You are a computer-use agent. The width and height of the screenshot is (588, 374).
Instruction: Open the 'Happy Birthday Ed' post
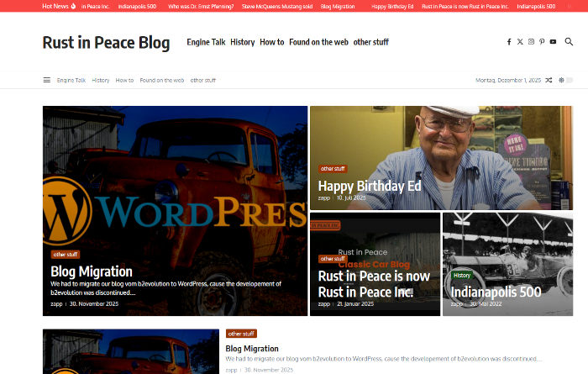pos(370,186)
